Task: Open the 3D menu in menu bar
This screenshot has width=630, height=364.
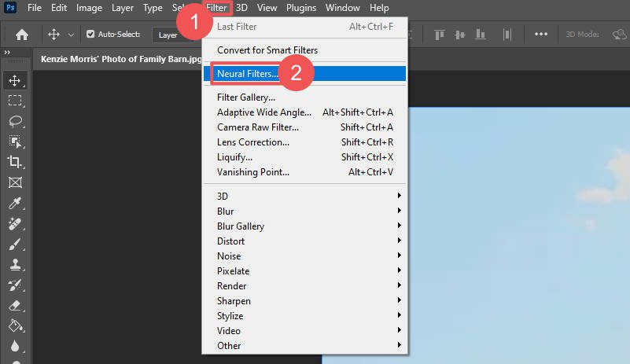Action: pyautogui.click(x=241, y=8)
